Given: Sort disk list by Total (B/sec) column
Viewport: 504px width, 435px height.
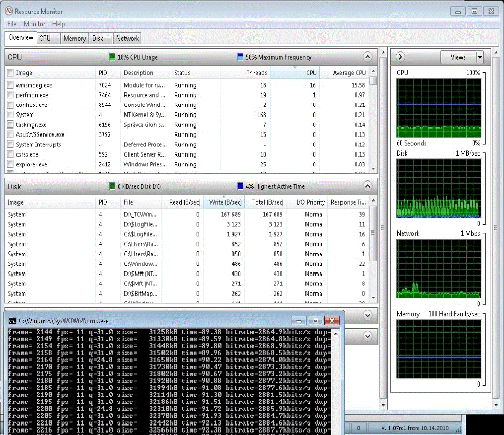Looking at the screenshot, I should click(266, 202).
